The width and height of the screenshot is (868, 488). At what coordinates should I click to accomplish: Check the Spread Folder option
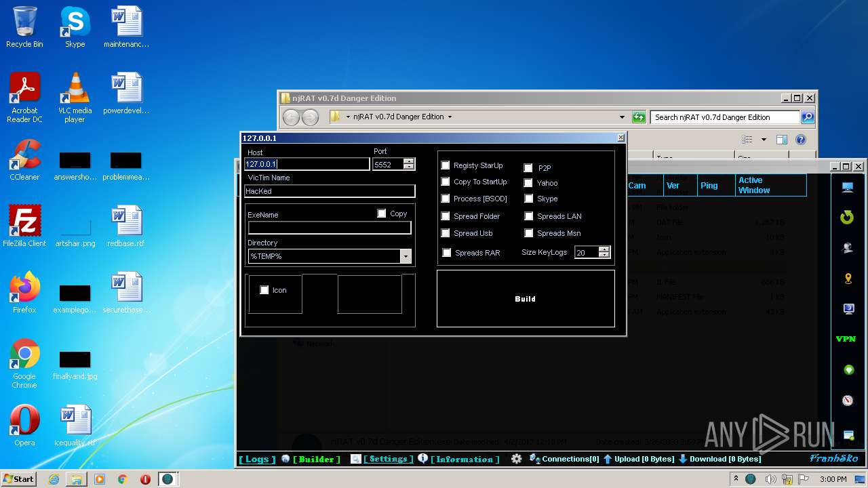[x=446, y=216]
